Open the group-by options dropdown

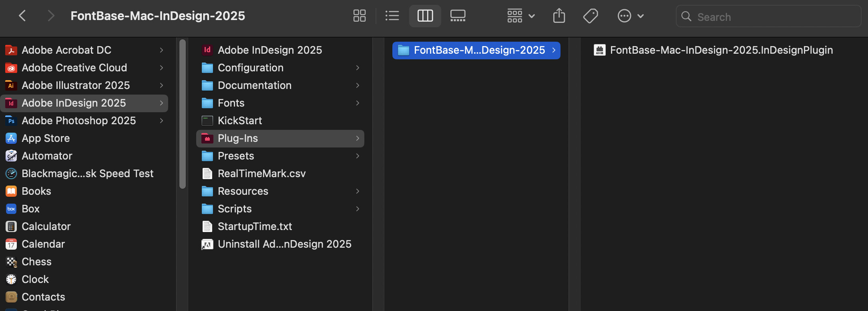point(521,16)
